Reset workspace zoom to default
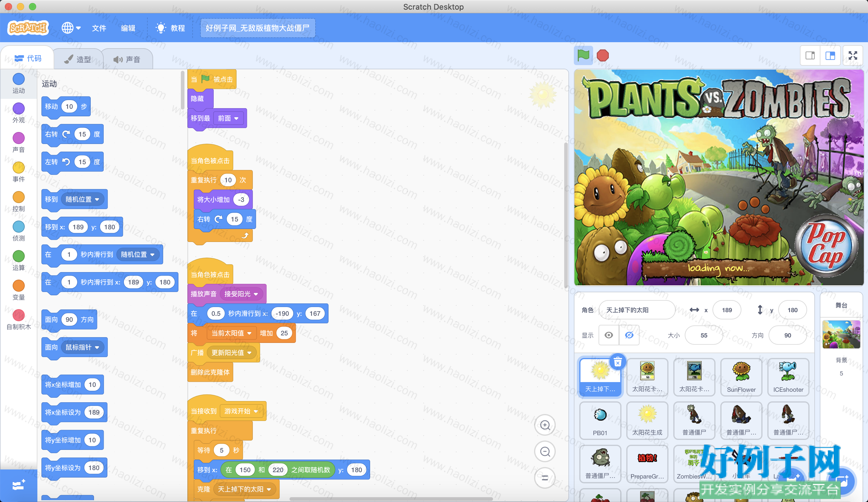This screenshot has height=502, width=868. 545,478
